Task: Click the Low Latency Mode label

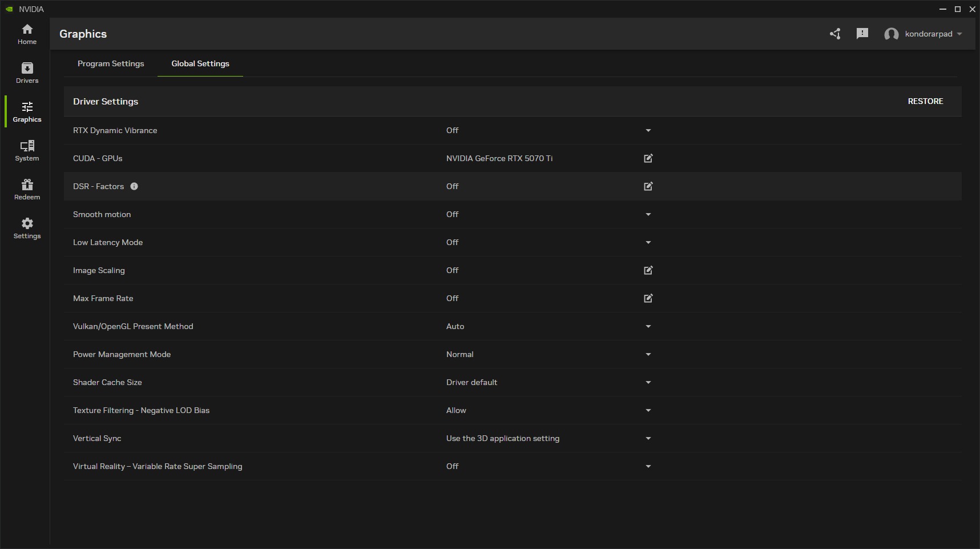Action: click(x=108, y=242)
